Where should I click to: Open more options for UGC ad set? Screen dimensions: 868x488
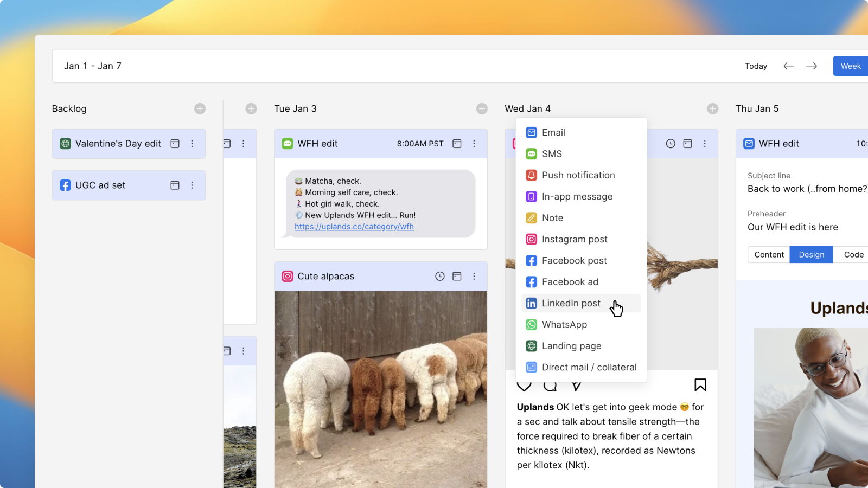192,185
